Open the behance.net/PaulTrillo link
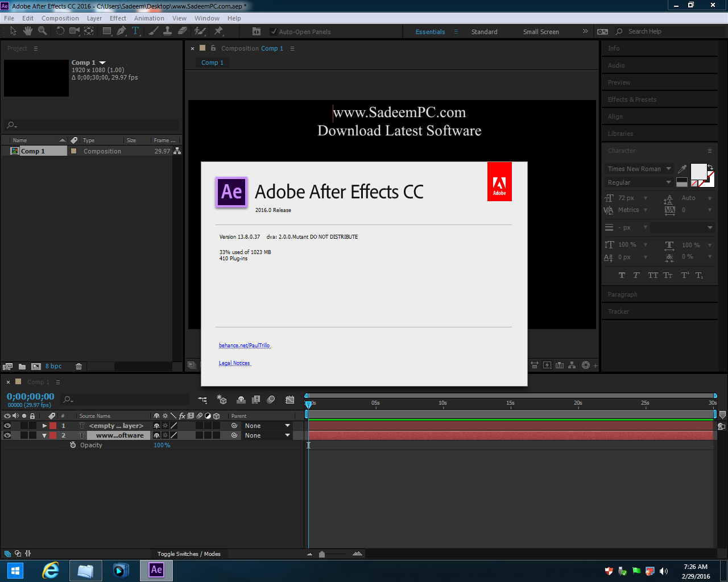728x582 pixels. pos(245,345)
